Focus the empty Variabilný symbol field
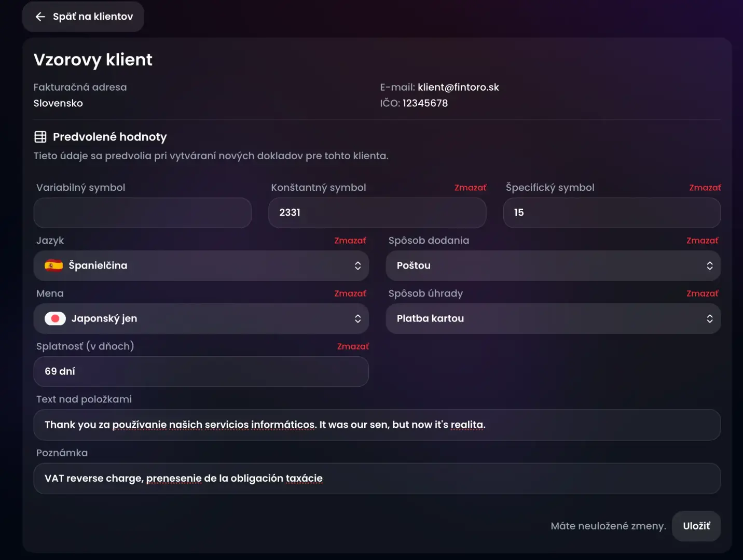 pyautogui.click(x=142, y=213)
